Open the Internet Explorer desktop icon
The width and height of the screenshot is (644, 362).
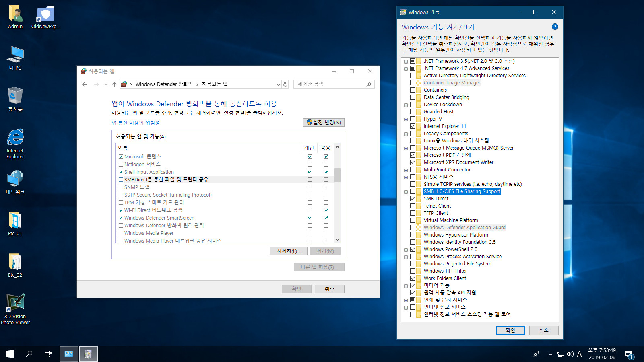point(15,144)
